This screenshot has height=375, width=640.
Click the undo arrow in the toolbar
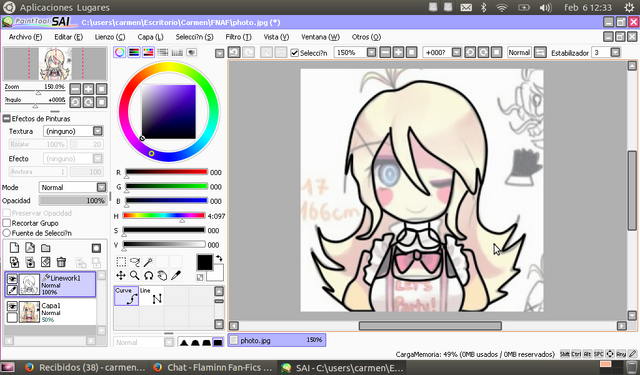(234, 52)
